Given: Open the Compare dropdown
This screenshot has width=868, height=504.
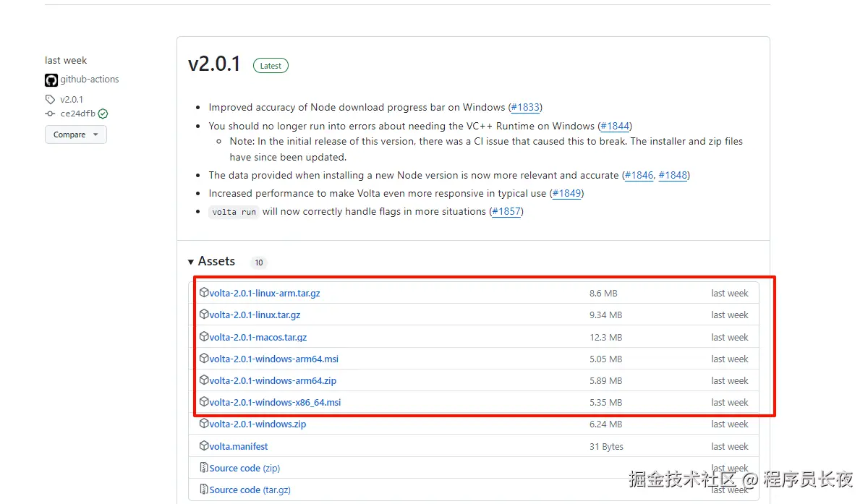Looking at the screenshot, I should (76, 134).
